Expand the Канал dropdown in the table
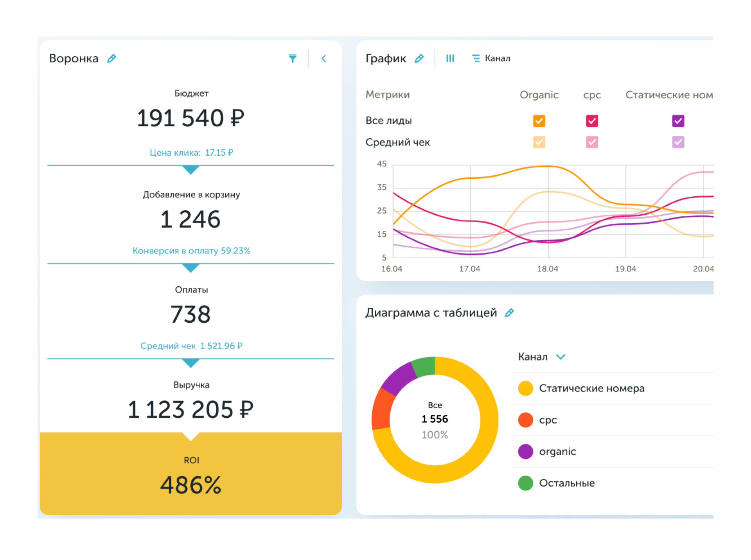Image resolution: width=751 pixels, height=560 pixels. tap(561, 357)
